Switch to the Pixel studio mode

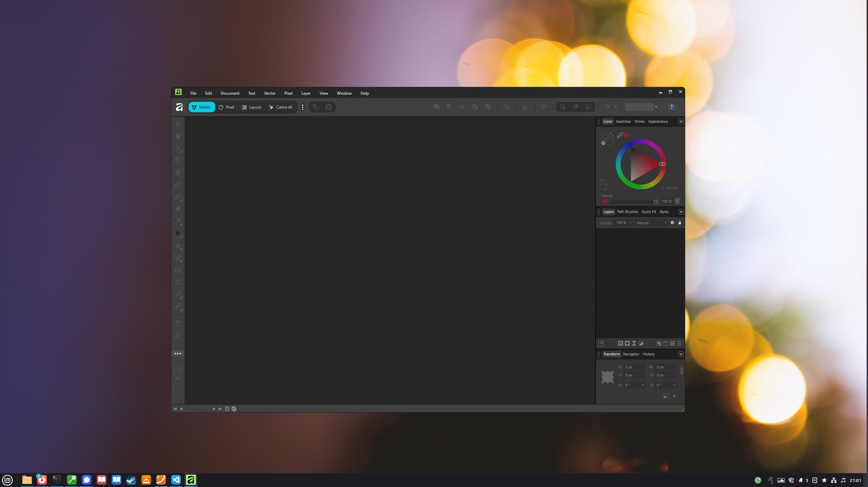coord(226,107)
